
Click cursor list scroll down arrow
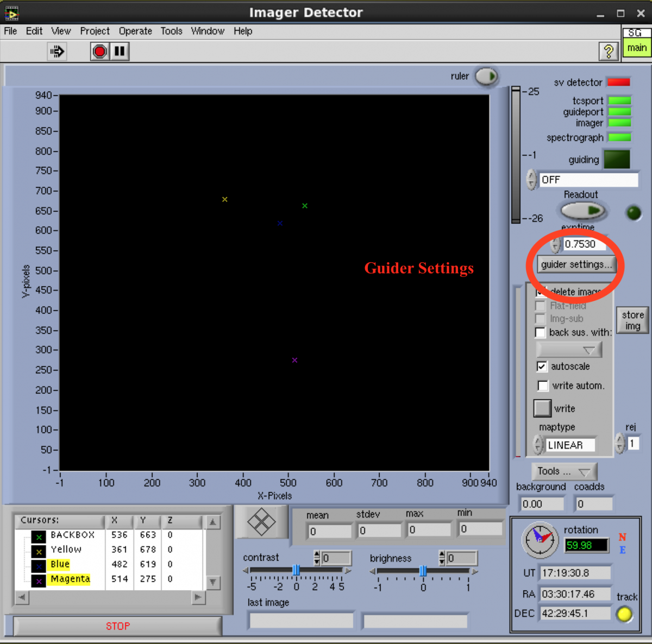point(213,582)
